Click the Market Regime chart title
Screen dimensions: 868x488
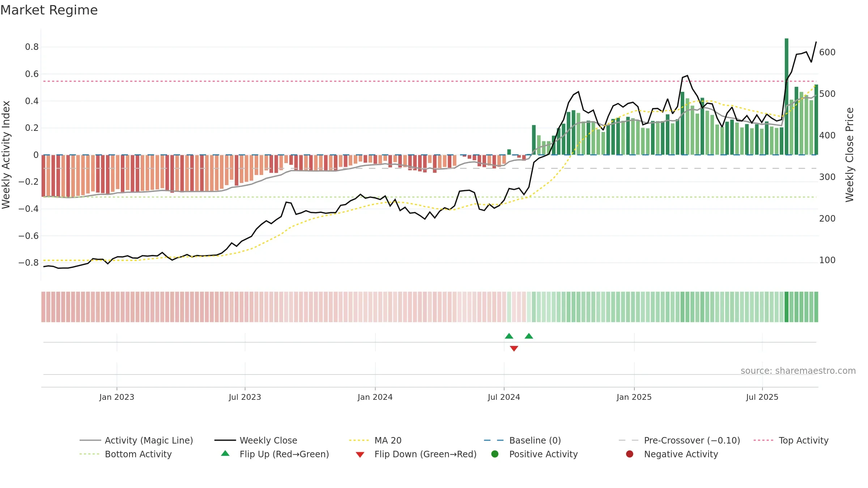point(49,10)
